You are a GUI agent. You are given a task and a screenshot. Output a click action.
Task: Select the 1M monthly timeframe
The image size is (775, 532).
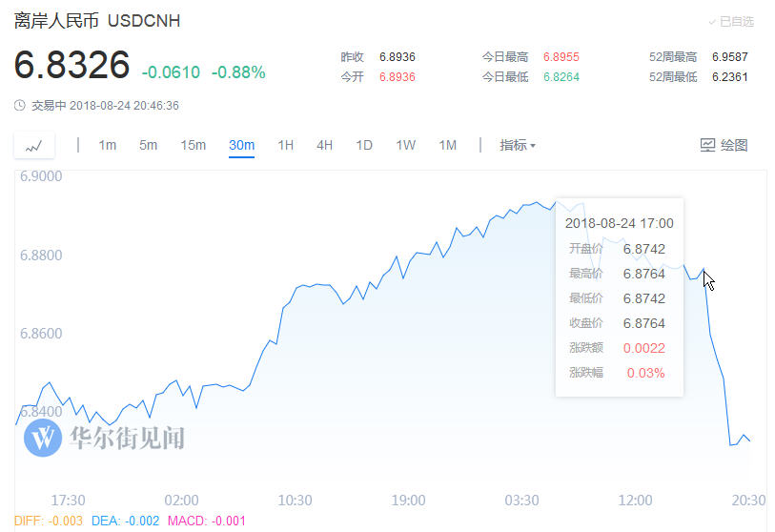447,146
